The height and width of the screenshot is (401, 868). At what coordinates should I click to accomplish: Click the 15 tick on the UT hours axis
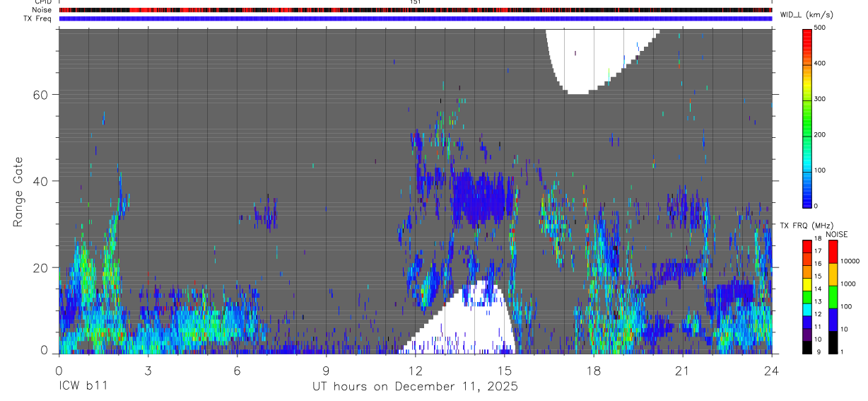click(x=505, y=370)
